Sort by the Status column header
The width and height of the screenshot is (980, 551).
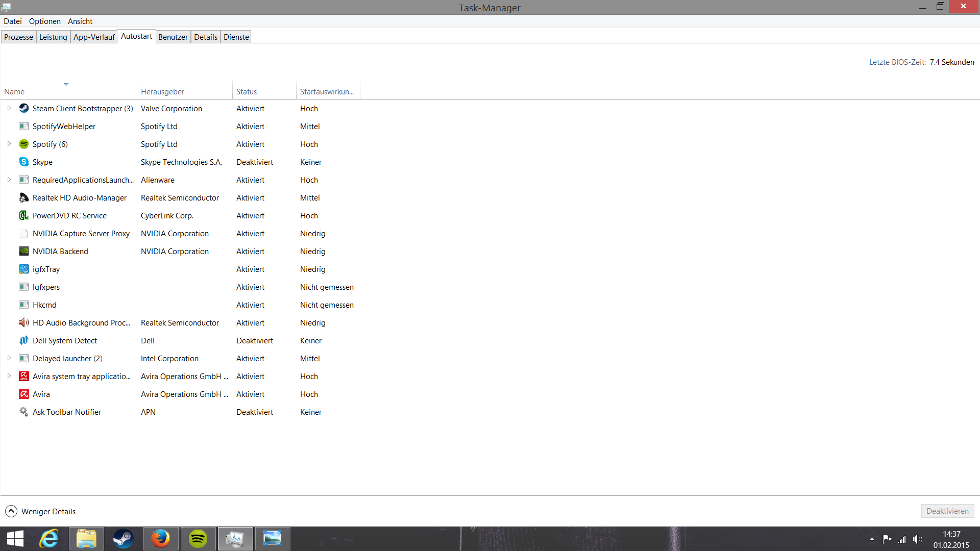[x=247, y=91]
